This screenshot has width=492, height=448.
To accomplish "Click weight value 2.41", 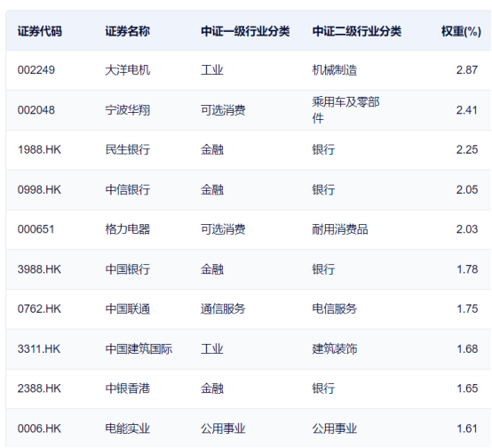I will pyautogui.click(x=467, y=110).
